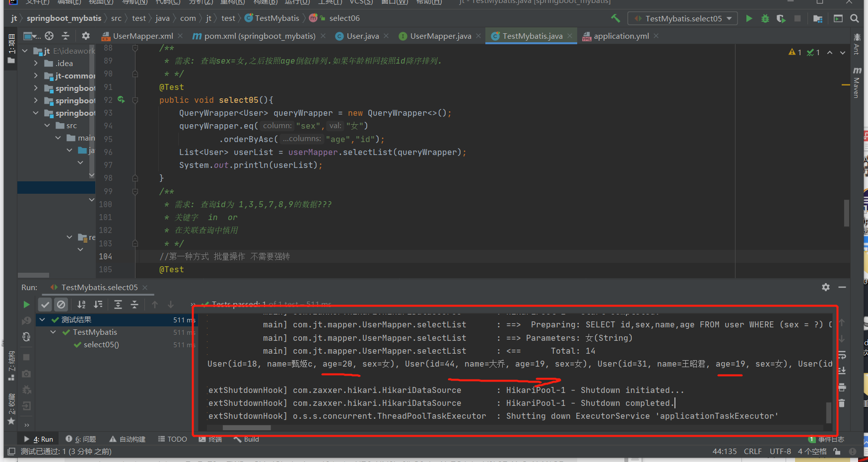Image resolution: width=868 pixels, height=462 pixels.
Task: Click CRLF line separator in status bar
Action: tap(753, 452)
